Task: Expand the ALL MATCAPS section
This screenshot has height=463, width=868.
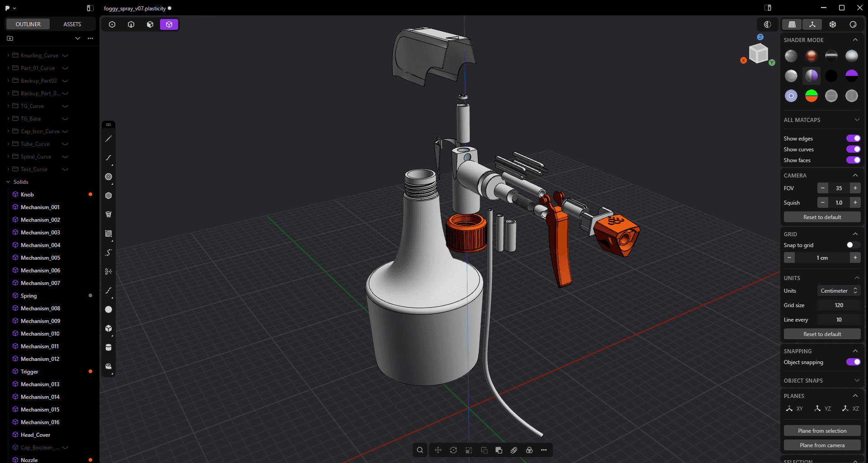Action: (x=857, y=120)
